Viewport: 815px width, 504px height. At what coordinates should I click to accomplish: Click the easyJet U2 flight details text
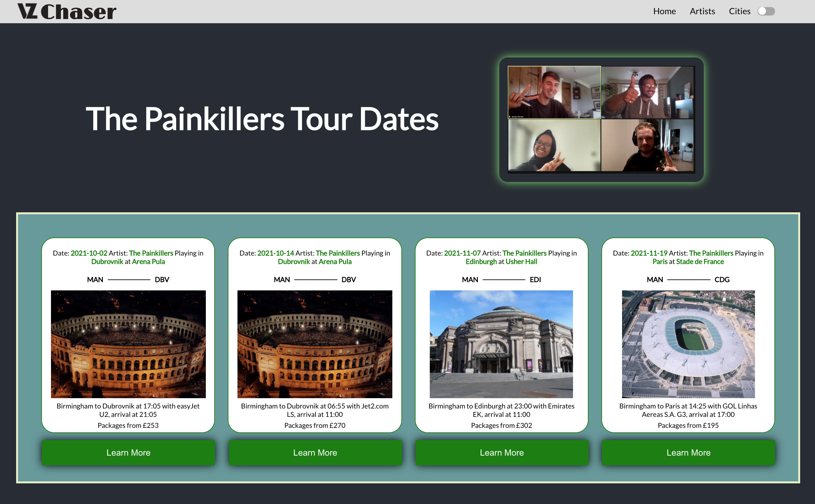pyautogui.click(x=128, y=410)
